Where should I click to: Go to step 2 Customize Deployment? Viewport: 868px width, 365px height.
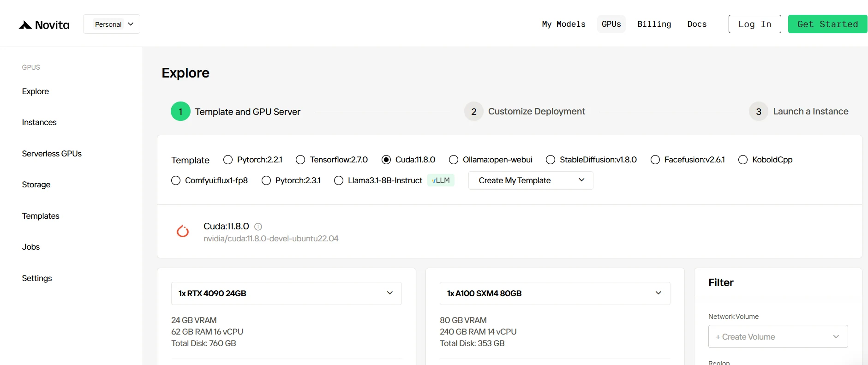point(525,111)
